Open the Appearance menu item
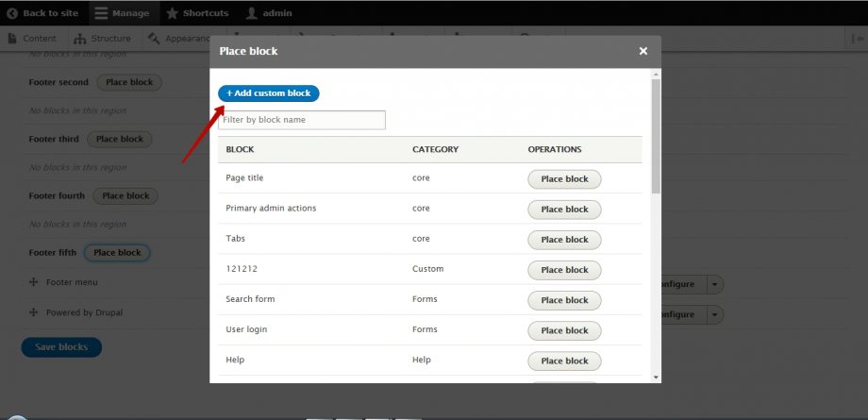Screen dimensions: 868x420 click(x=179, y=39)
